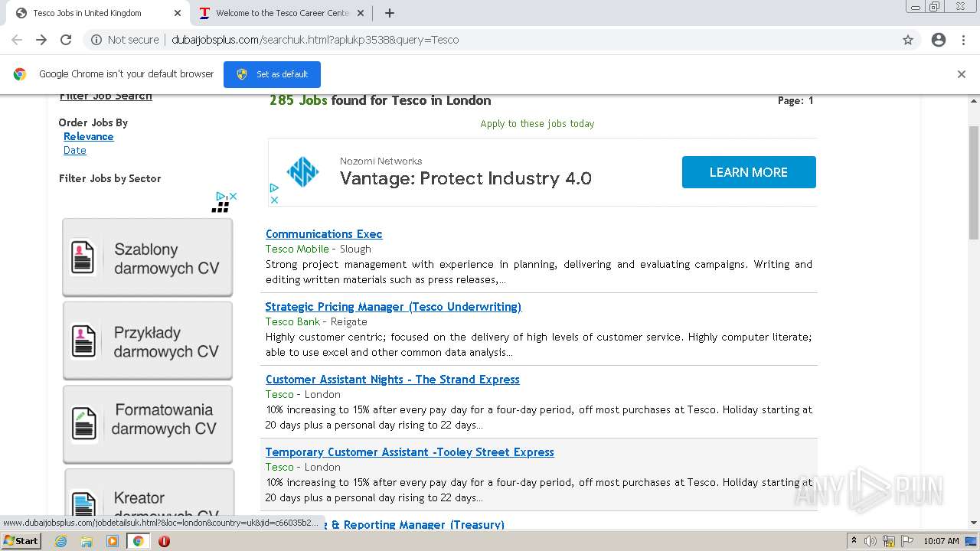980x551 pixels.
Task: Close the Welcome to the Tesco Career Center tab
Action: point(360,13)
